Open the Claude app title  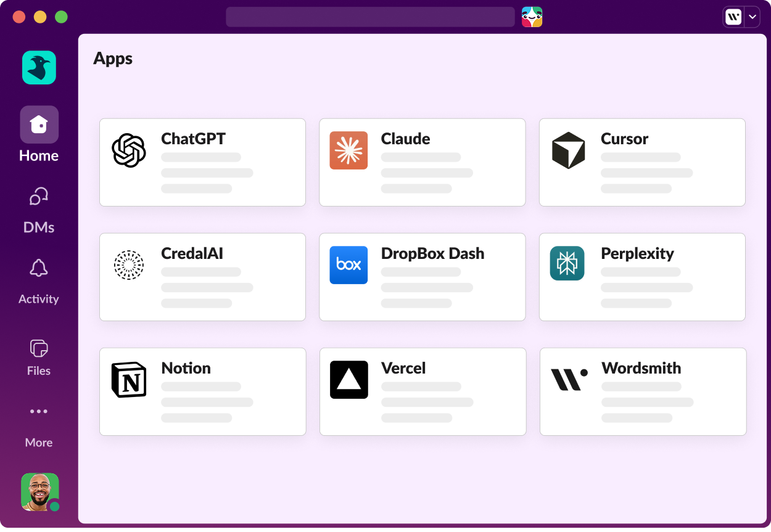(405, 139)
